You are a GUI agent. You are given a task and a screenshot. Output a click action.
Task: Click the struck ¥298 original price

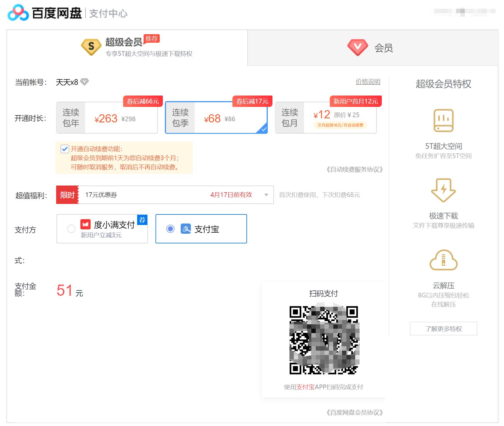(x=128, y=119)
